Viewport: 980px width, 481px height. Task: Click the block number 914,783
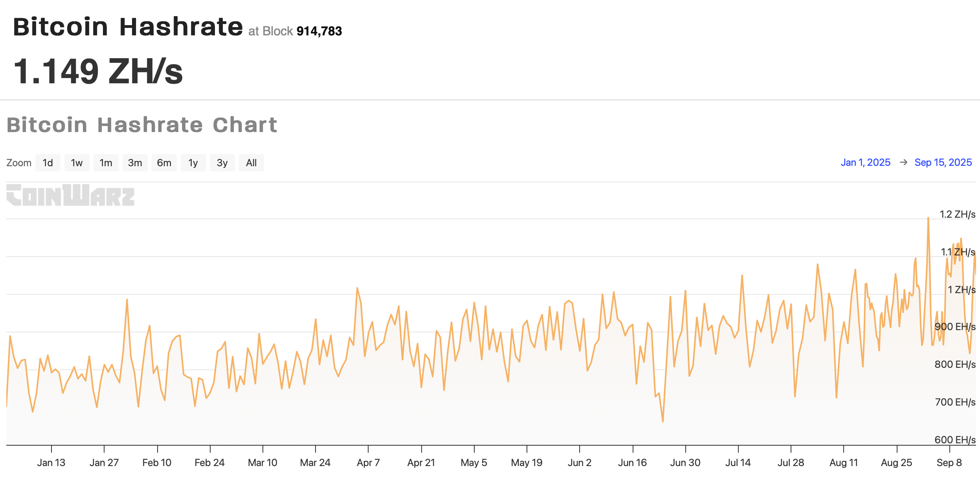pos(319,31)
